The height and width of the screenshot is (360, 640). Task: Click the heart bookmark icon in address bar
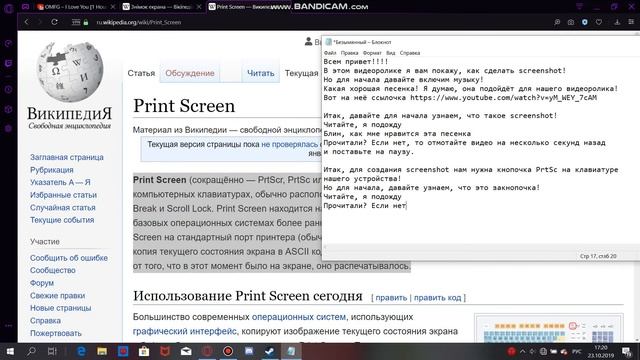point(599,22)
